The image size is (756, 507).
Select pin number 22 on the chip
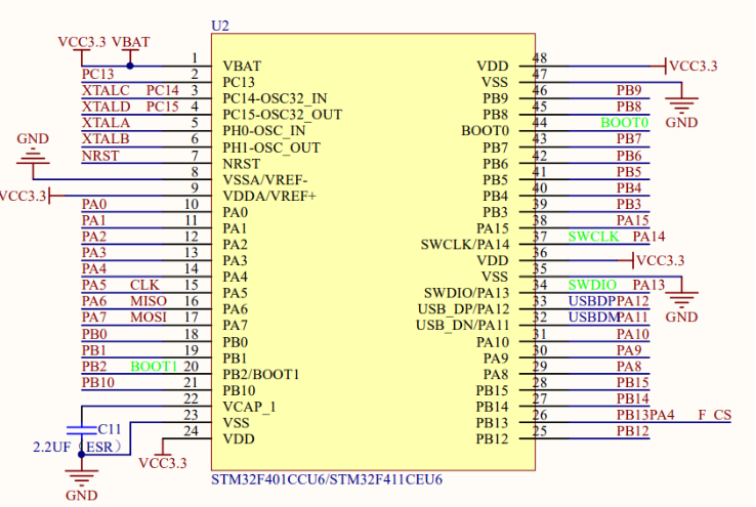coord(191,399)
